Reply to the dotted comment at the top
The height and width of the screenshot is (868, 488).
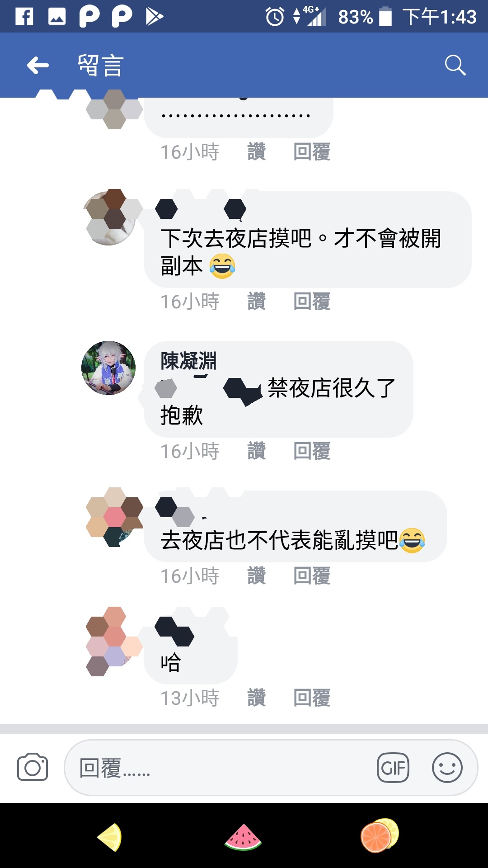[312, 152]
